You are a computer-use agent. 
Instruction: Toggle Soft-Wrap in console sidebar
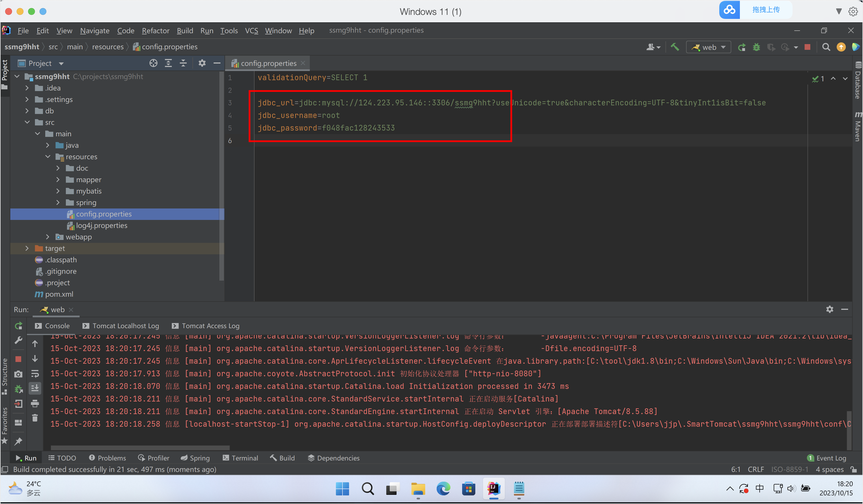(x=35, y=373)
